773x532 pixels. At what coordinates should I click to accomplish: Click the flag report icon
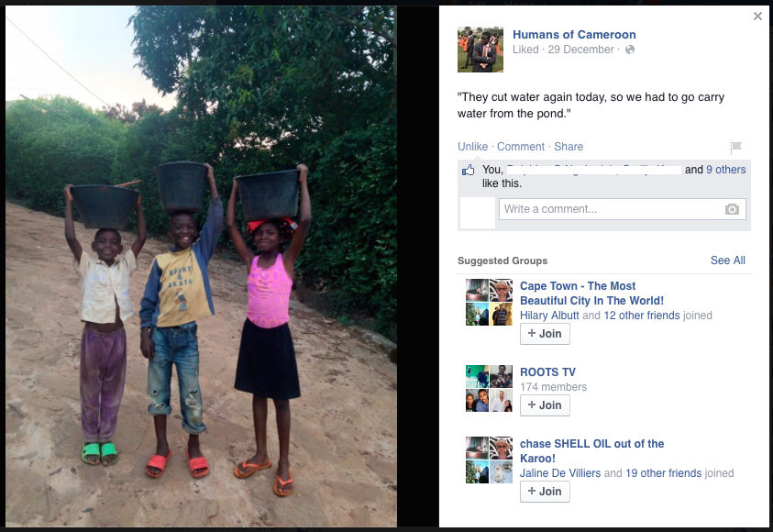735,147
